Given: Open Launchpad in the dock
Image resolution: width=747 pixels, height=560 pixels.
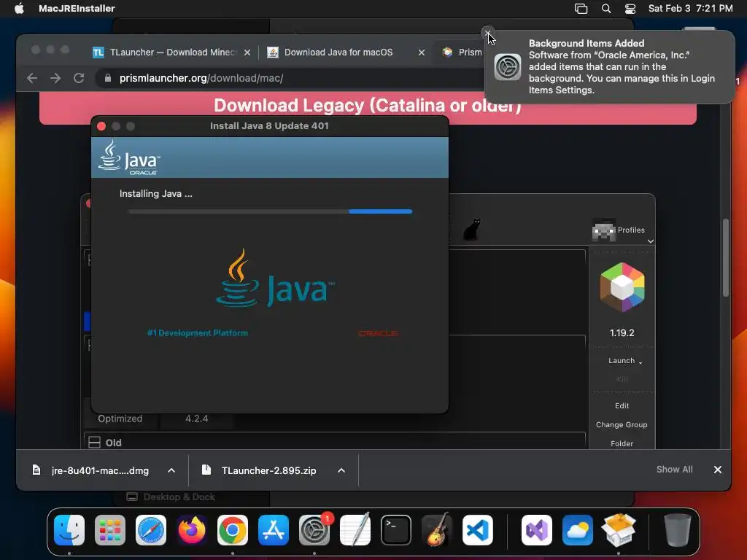Looking at the screenshot, I should tap(110, 530).
